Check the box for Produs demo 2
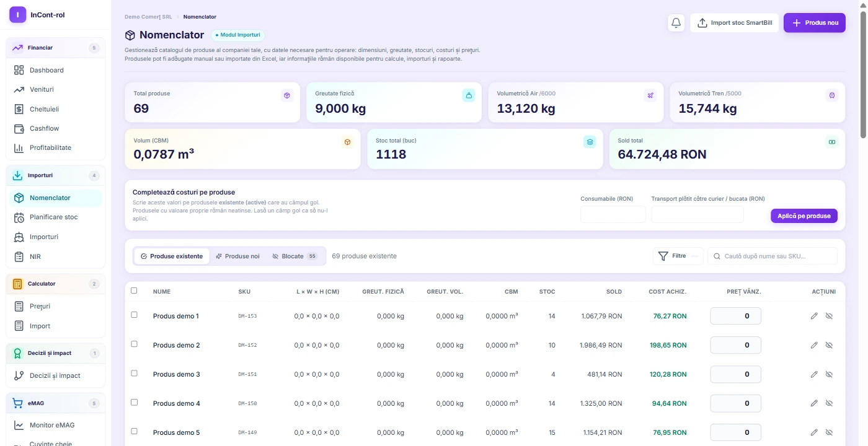868x446 pixels. (134, 344)
